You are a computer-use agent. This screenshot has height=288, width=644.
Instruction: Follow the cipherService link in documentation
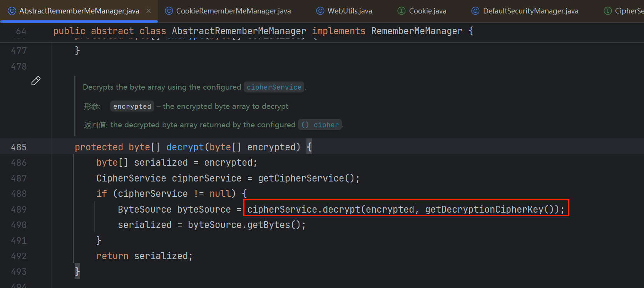[274, 87]
